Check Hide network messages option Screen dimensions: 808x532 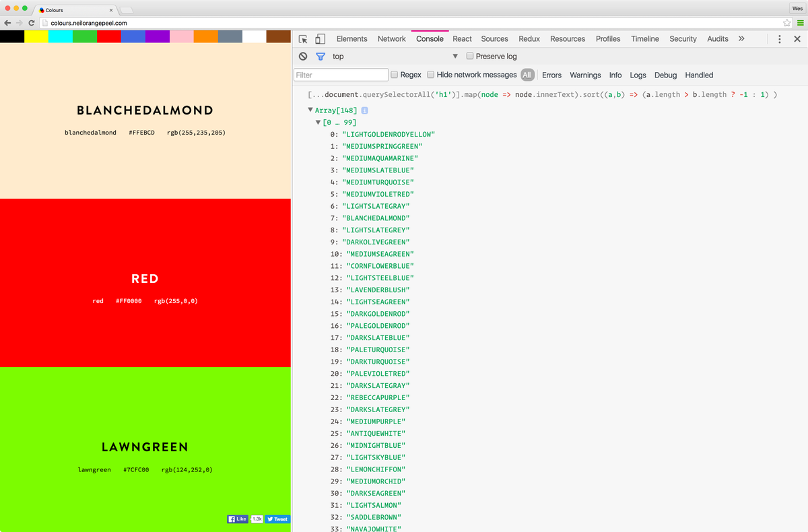pyautogui.click(x=430, y=75)
